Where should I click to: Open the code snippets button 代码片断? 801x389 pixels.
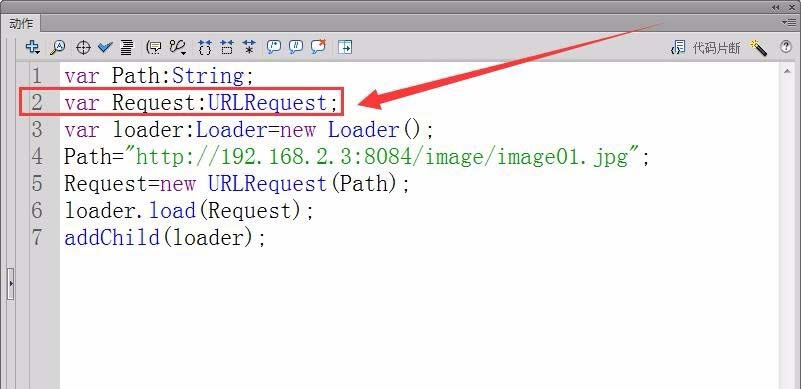705,48
